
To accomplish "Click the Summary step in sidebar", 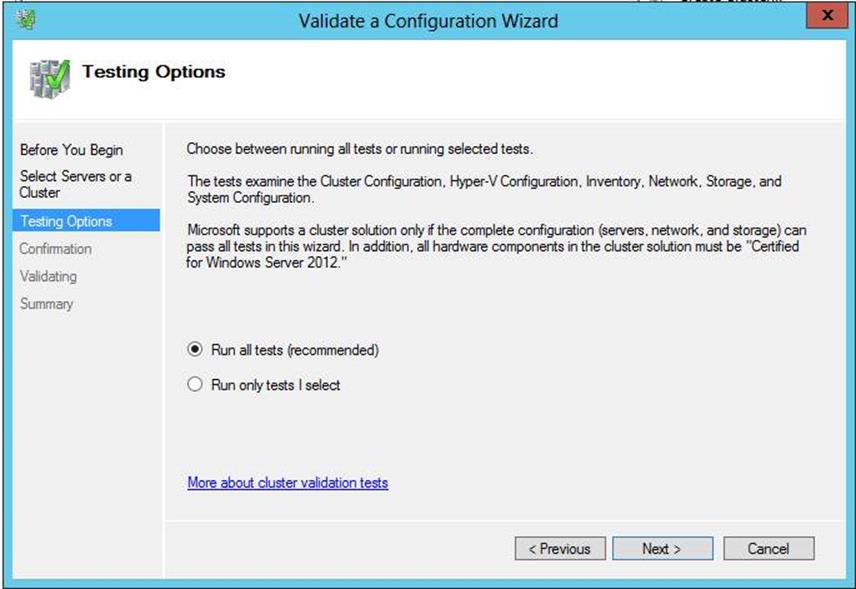I will (x=46, y=304).
